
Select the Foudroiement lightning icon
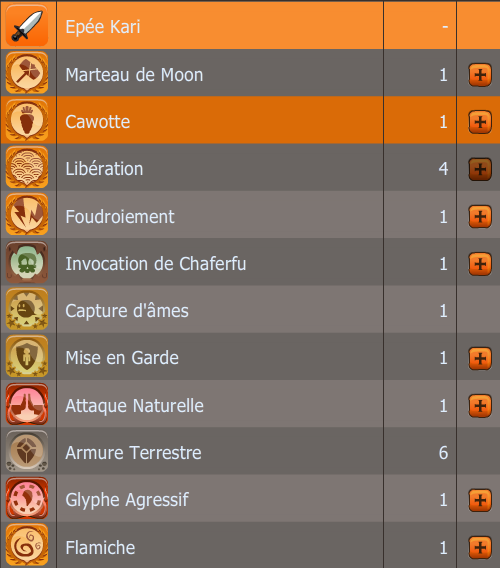27,214
